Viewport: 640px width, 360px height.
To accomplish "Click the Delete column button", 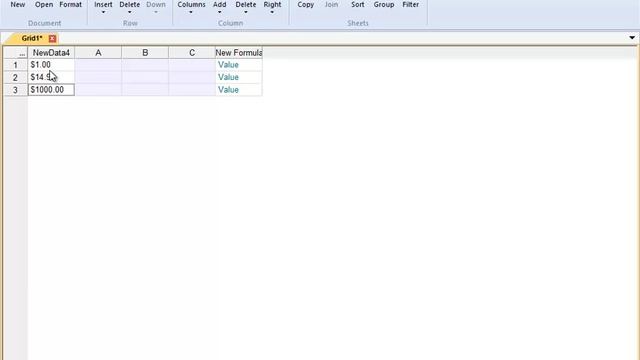I will (246, 4).
